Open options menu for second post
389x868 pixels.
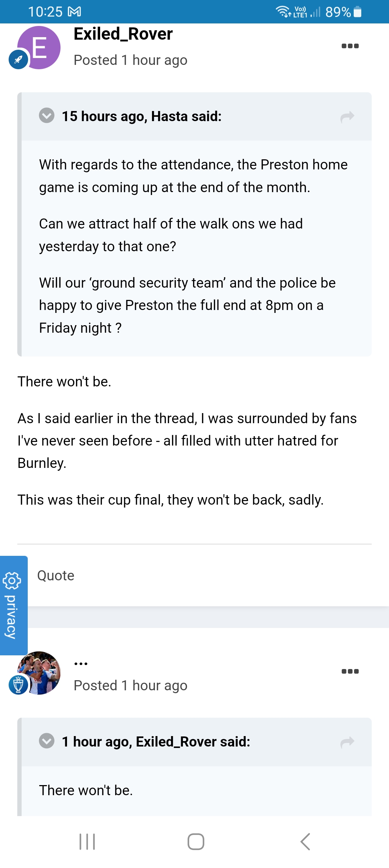[x=350, y=671]
